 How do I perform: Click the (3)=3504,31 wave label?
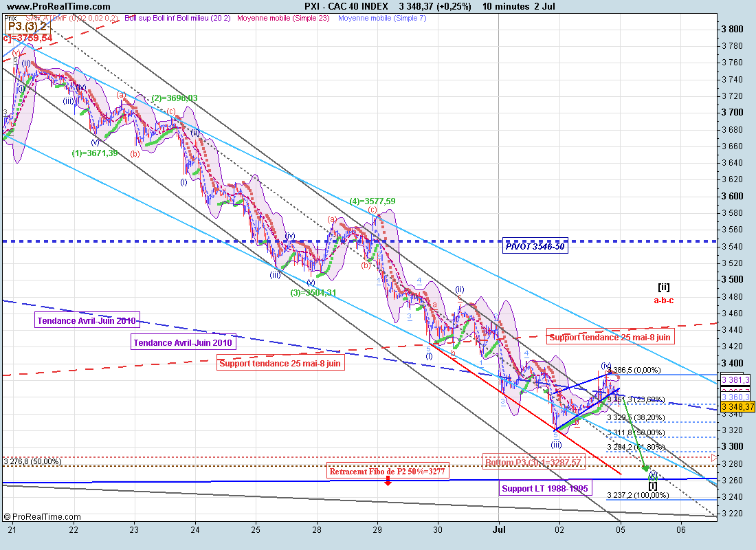click(x=313, y=292)
